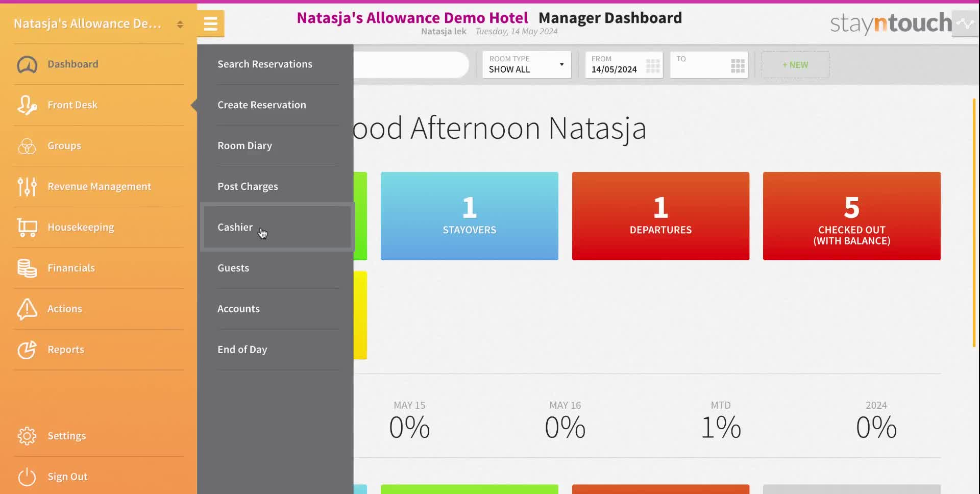
Task: Click the Reports pie chart icon
Action: [x=27, y=350]
